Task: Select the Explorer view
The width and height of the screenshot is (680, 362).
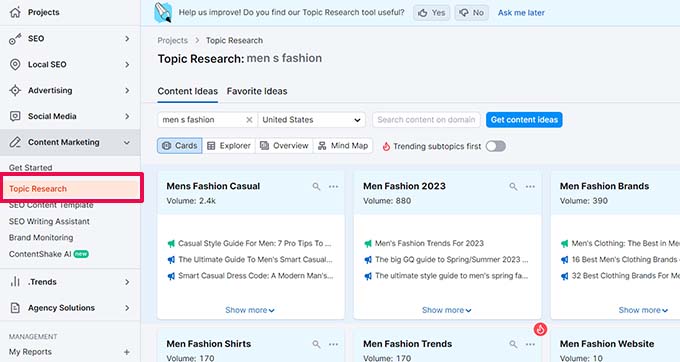Action: 229,146
